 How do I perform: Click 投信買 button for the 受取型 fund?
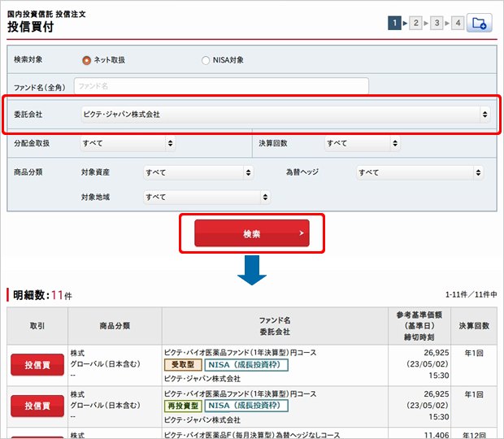tap(37, 365)
